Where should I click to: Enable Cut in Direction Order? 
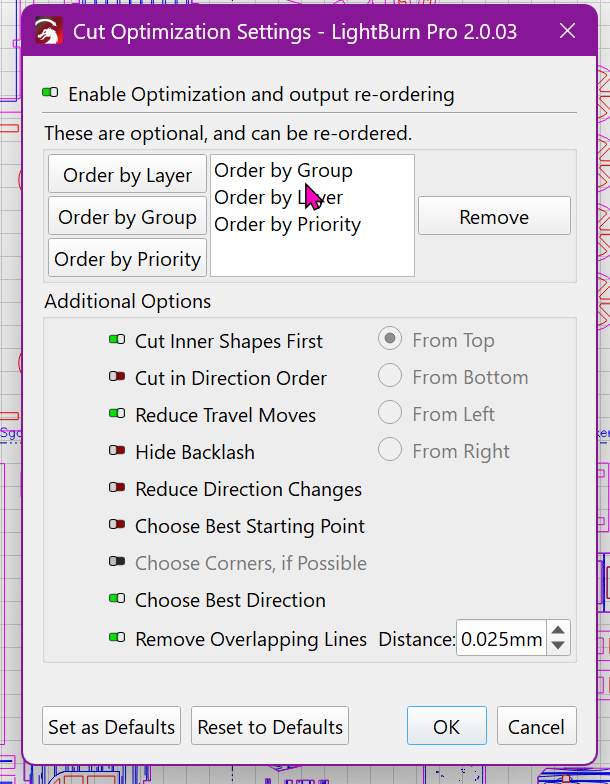(117, 378)
